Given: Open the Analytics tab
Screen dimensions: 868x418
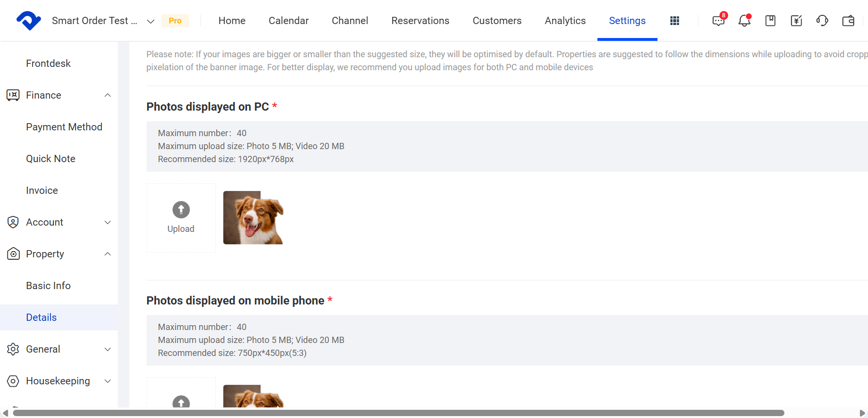Looking at the screenshot, I should tap(565, 21).
